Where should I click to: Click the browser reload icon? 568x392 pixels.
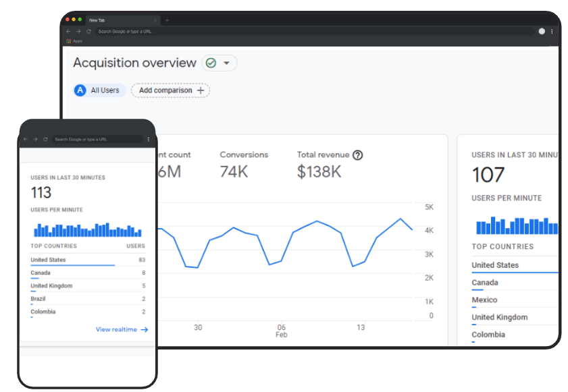tap(88, 31)
